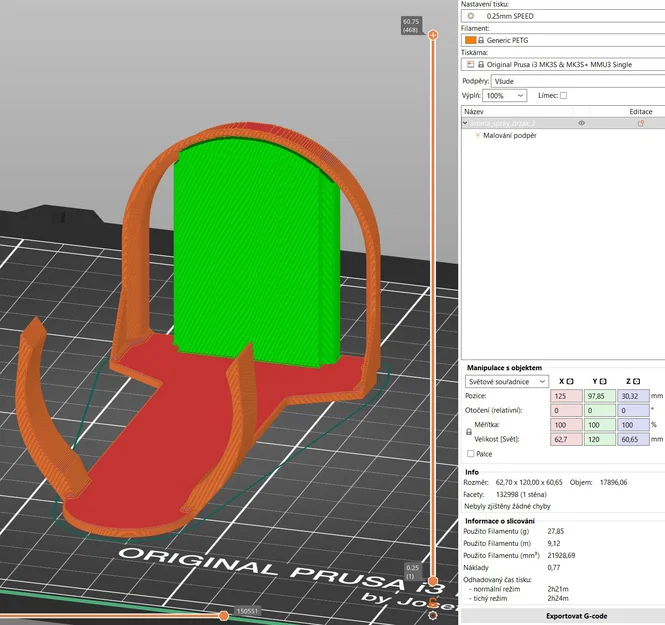The height and width of the screenshot is (625, 665).
Task: Open the 0.25mm SPEED print preset dropdown
Action: pos(563,16)
